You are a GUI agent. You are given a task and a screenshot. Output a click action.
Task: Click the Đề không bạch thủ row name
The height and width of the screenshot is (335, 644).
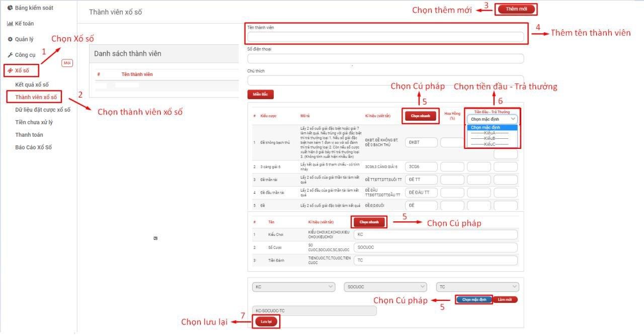(x=275, y=142)
